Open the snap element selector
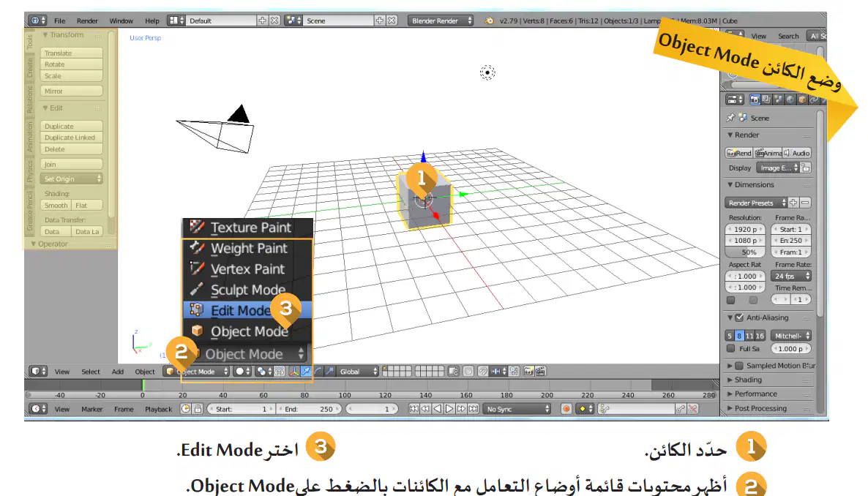 498,372
